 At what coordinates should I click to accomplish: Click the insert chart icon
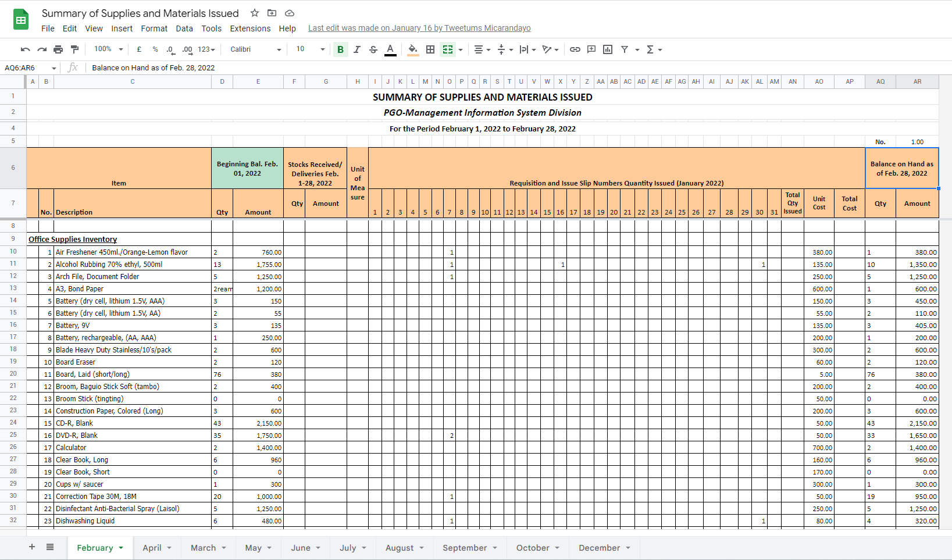[x=608, y=49]
